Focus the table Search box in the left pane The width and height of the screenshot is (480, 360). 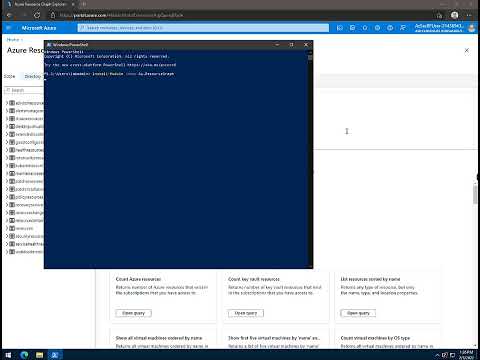(x=24, y=90)
